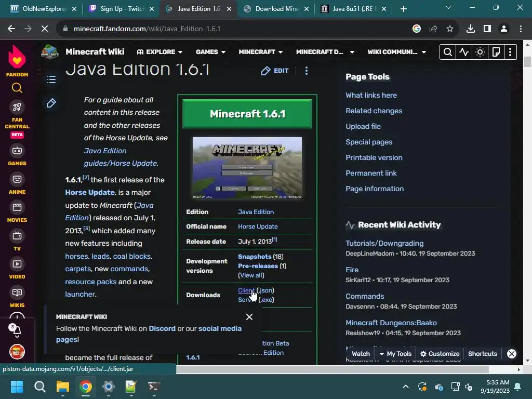532x399 pixels.
Task: Open page actions three-dot menu next to Edit
Action: tap(307, 71)
